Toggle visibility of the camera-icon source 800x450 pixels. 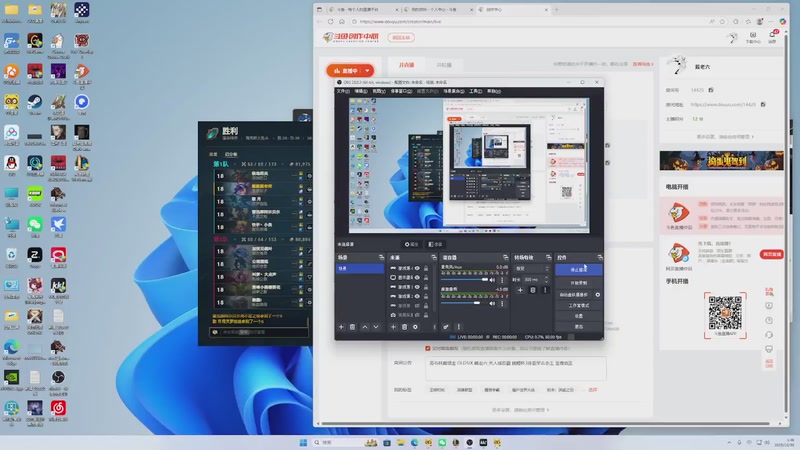tap(417, 315)
